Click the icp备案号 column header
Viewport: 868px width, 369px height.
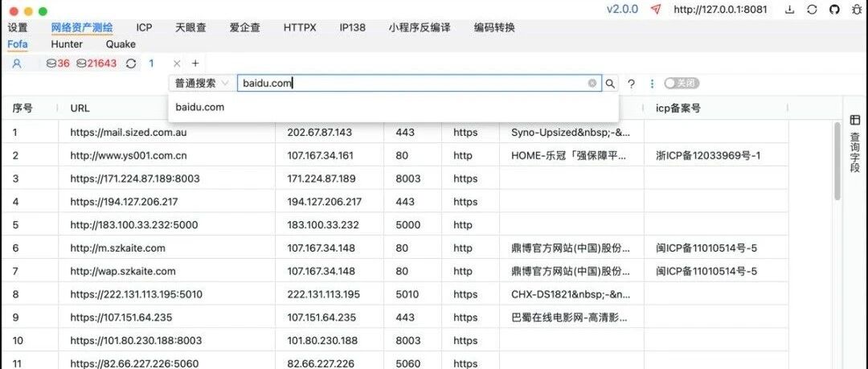tap(678, 108)
